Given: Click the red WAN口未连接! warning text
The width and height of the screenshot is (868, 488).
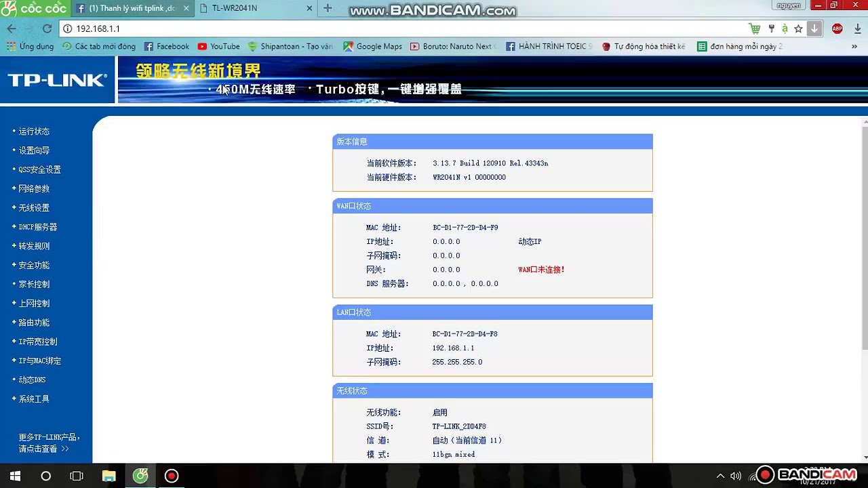Looking at the screenshot, I should pos(541,270).
